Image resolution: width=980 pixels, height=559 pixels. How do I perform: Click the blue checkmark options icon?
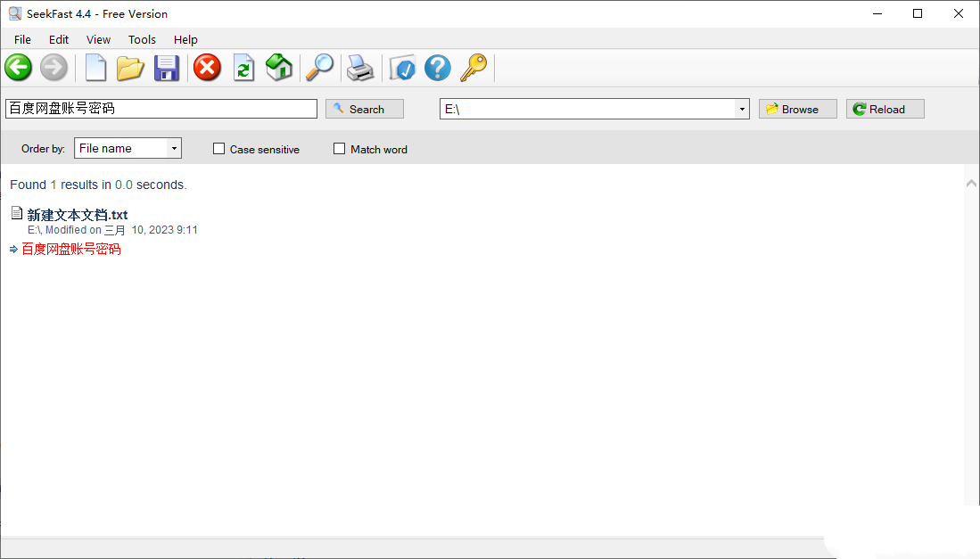coord(402,68)
